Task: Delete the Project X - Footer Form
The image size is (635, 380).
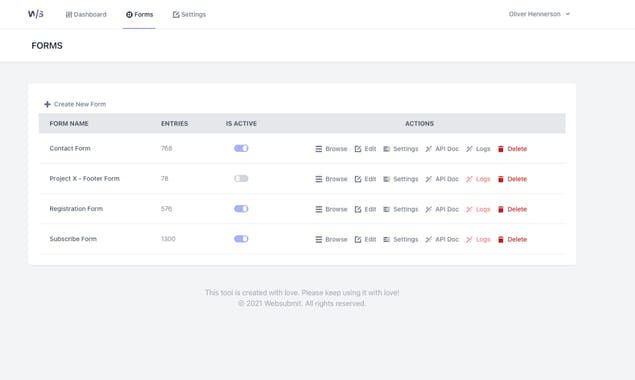Action: click(x=512, y=179)
